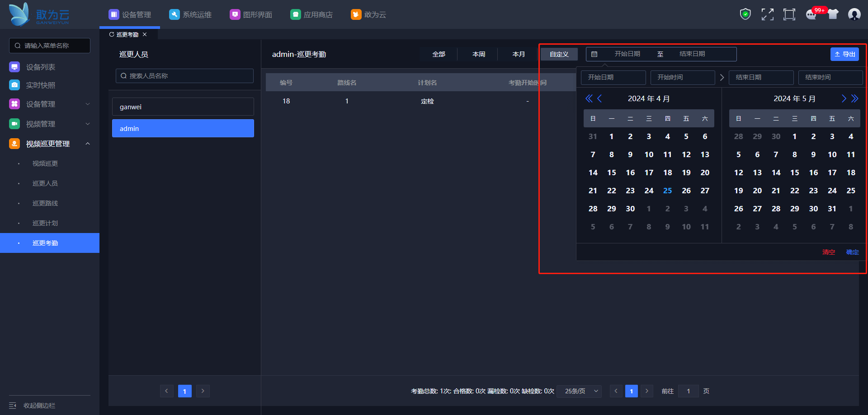
Task: Select 巡更考勤 submenu item
Action: coord(50,243)
